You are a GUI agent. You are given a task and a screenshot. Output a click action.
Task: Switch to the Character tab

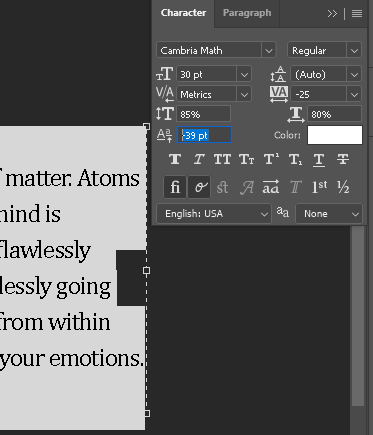183,13
